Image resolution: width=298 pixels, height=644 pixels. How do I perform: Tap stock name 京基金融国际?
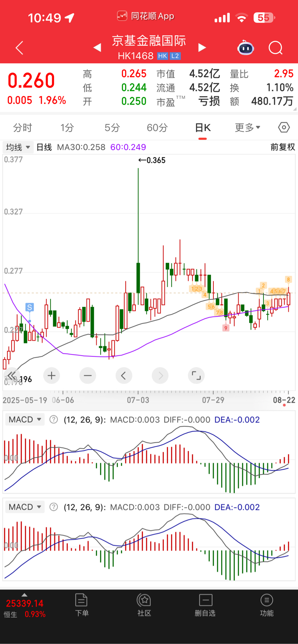click(x=149, y=40)
